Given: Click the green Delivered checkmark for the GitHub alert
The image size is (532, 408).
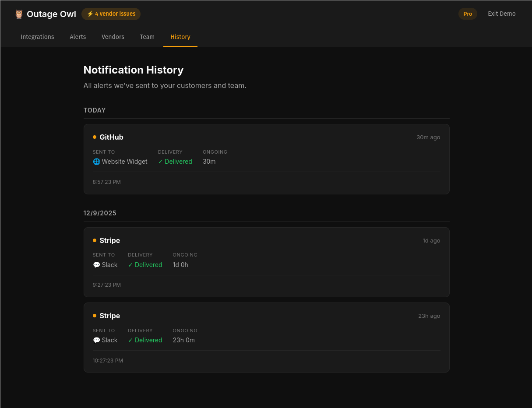Looking at the screenshot, I should pos(160,162).
